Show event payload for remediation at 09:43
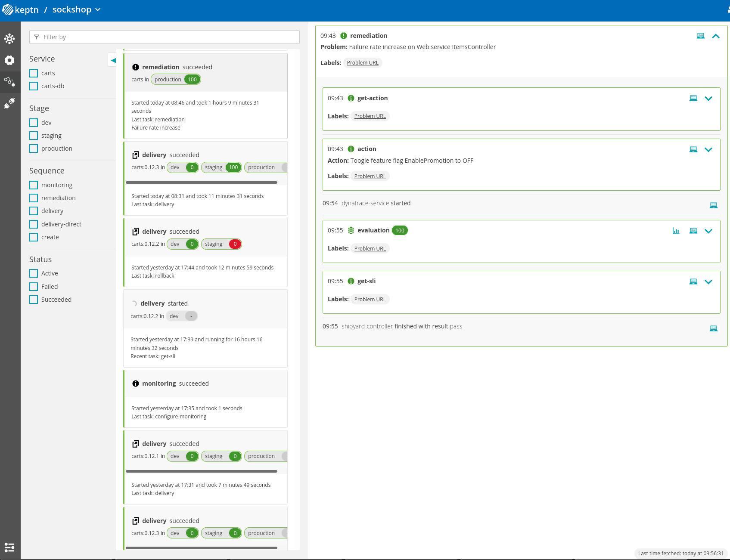Screen dimensions: 730x560 coord(701,36)
